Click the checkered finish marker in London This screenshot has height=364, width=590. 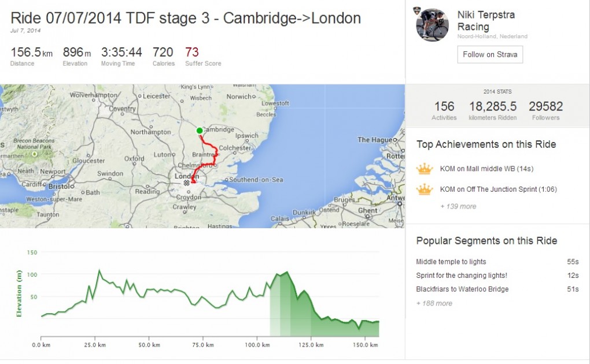[x=186, y=183]
